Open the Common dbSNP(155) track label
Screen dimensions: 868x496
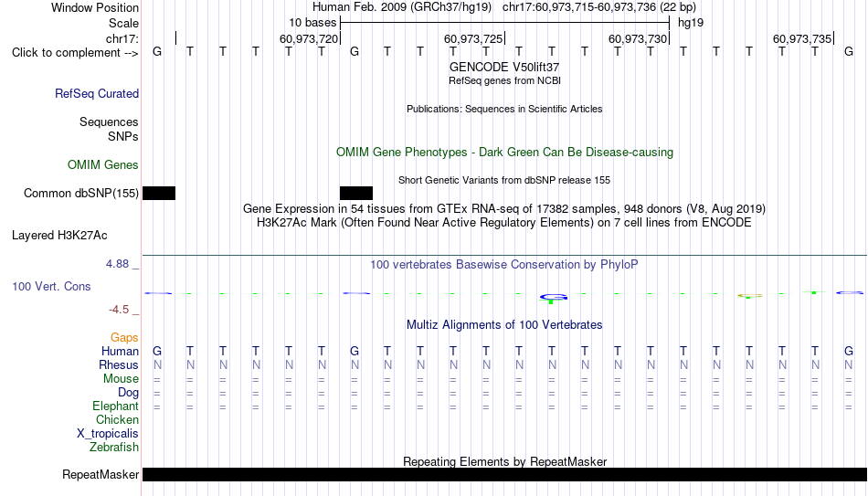[81, 194]
